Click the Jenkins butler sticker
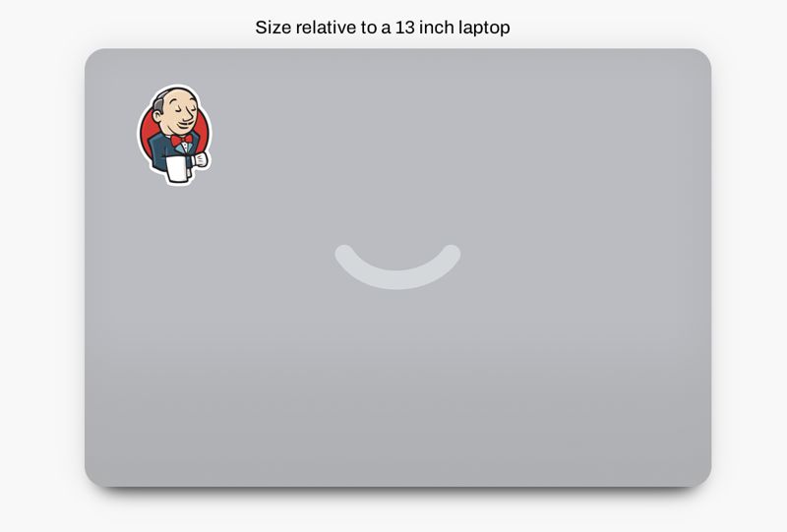The image size is (787, 532). (x=174, y=135)
